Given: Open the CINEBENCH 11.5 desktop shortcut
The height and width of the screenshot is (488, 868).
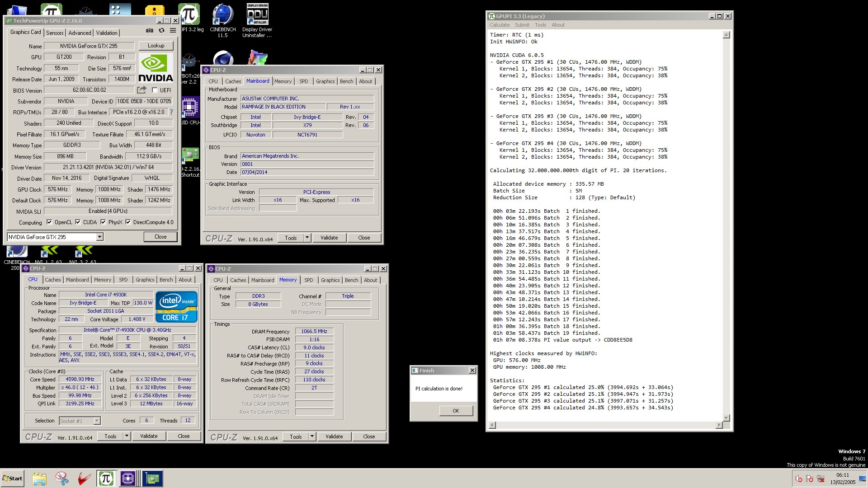Looking at the screenshot, I should click(223, 20).
